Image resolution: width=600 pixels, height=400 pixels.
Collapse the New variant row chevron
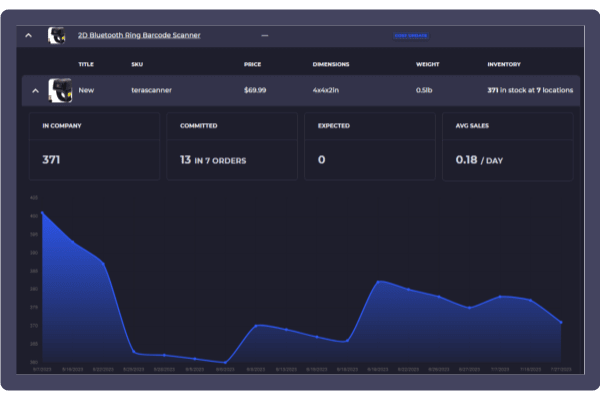click(36, 91)
